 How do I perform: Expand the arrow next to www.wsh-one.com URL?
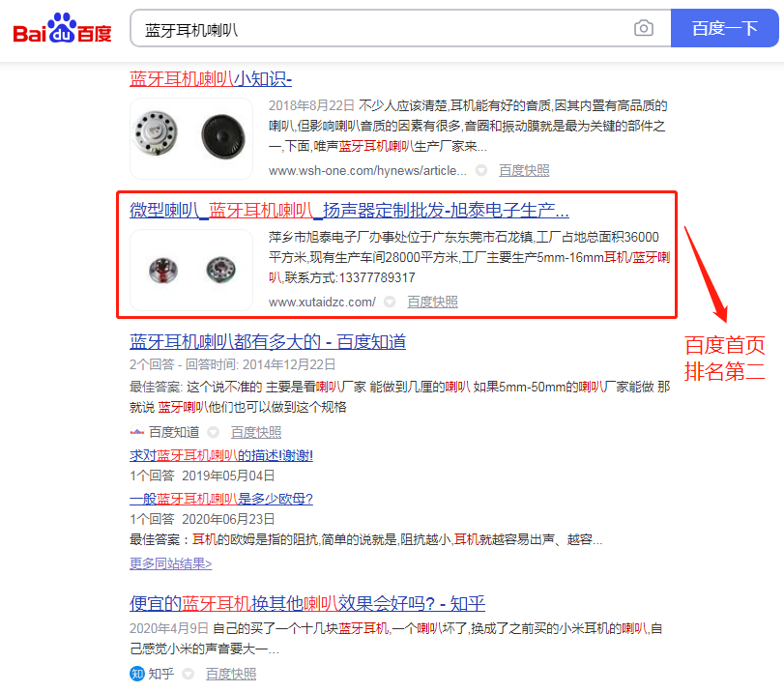click(481, 170)
